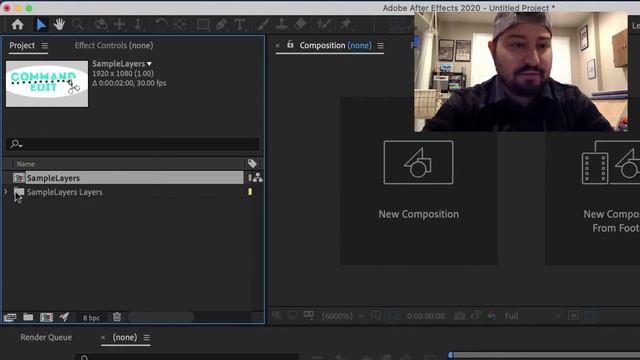Switch to Effect Controls (none) tab

click(114, 45)
